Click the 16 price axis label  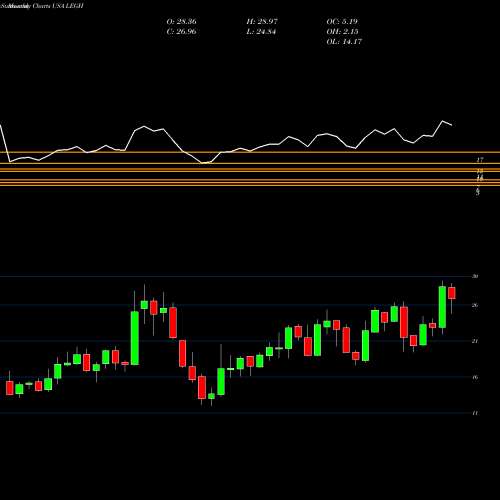tap(475, 377)
